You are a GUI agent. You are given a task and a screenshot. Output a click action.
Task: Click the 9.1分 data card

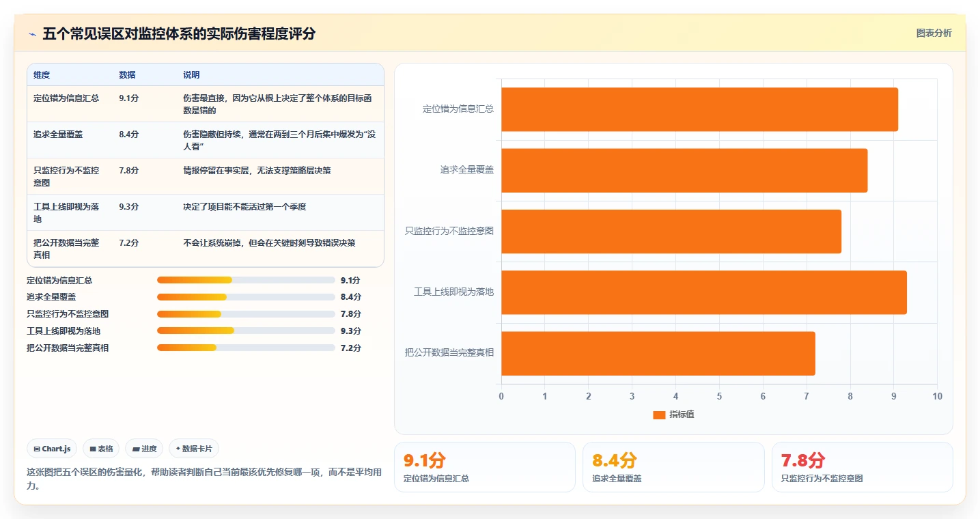click(x=485, y=467)
